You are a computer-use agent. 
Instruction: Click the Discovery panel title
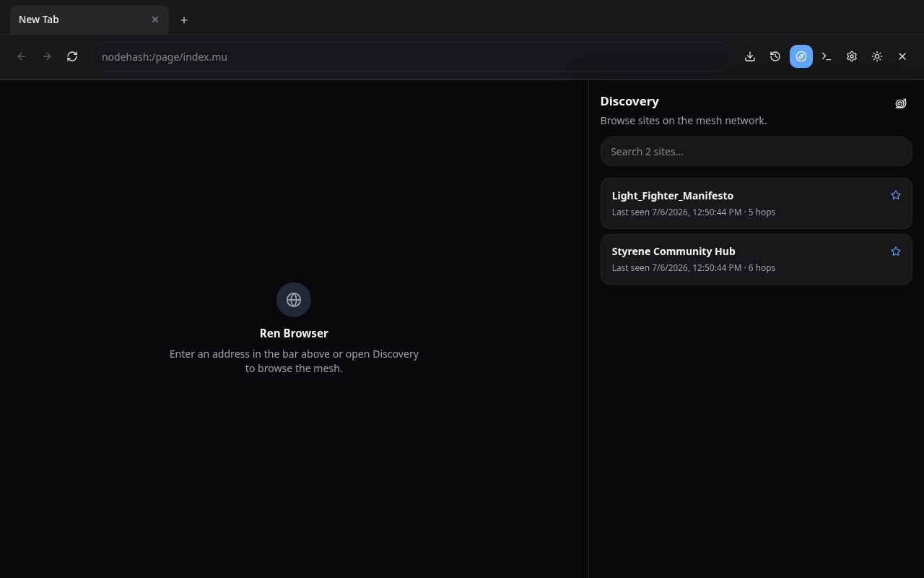pos(629,101)
